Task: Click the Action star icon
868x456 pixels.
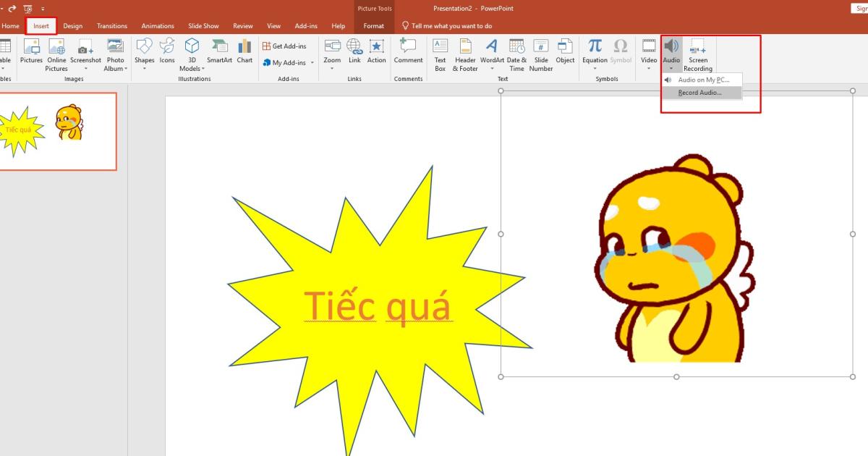Action: tap(377, 46)
